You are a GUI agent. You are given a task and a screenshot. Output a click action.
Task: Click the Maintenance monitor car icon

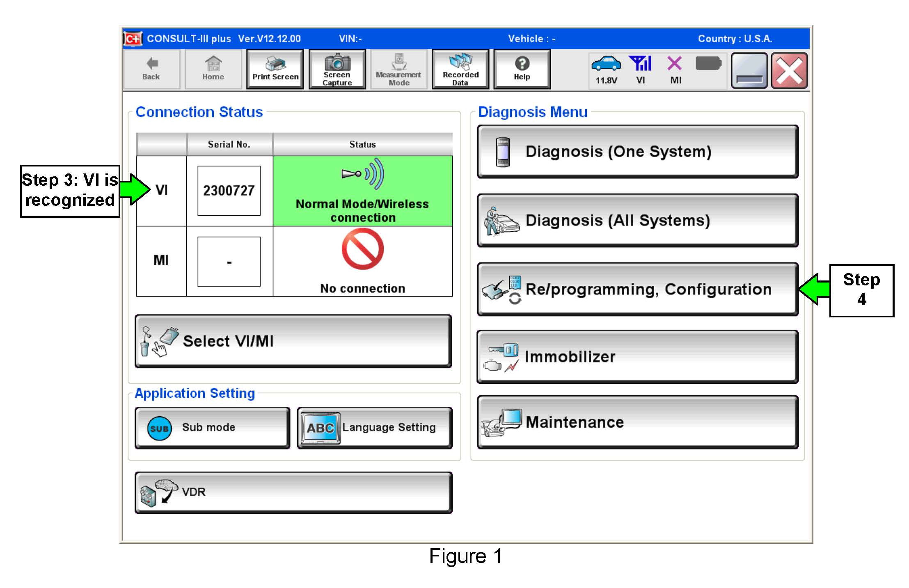501,423
